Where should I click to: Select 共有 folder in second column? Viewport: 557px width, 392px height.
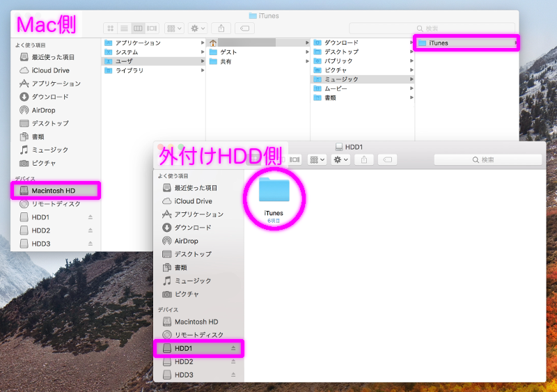click(x=258, y=61)
